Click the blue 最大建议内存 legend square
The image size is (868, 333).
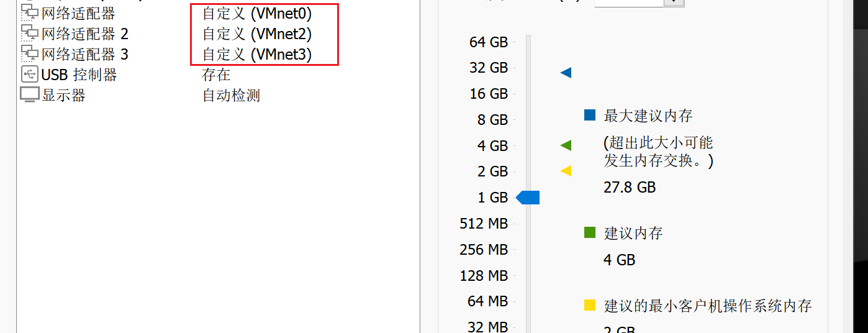pos(590,116)
